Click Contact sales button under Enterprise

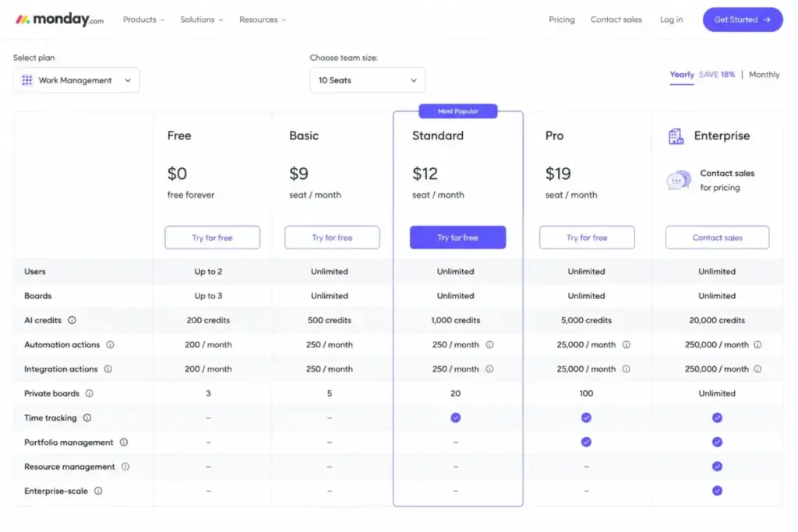(717, 238)
